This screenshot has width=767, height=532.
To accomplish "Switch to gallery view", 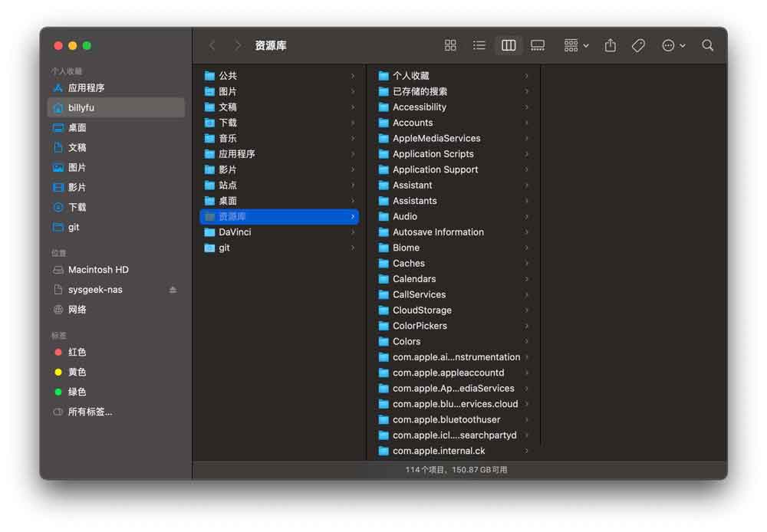I will (x=538, y=46).
